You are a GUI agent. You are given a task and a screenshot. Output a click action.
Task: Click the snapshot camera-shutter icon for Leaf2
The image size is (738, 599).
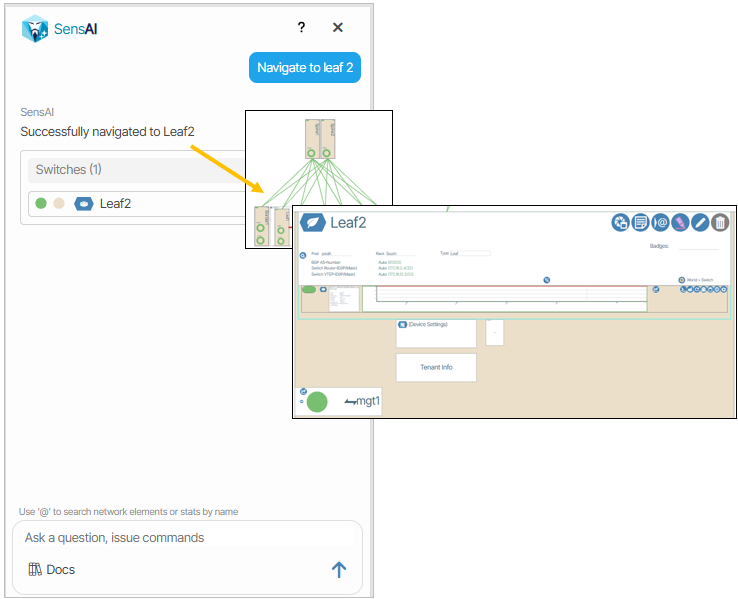620,222
